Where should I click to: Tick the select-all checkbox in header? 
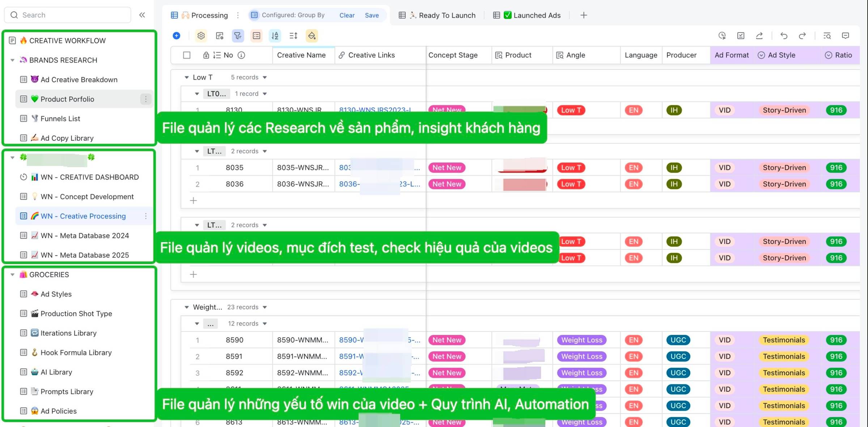tap(187, 55)
